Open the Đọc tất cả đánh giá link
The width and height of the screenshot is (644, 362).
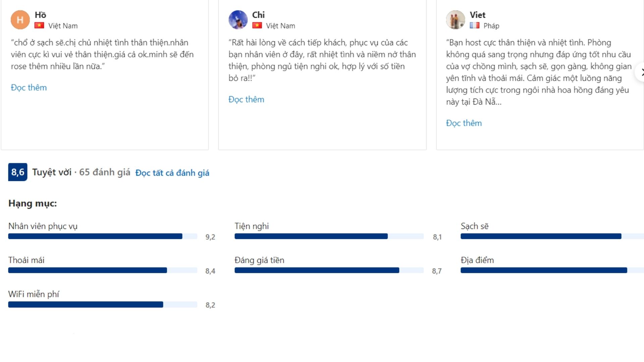click(172, 173)
